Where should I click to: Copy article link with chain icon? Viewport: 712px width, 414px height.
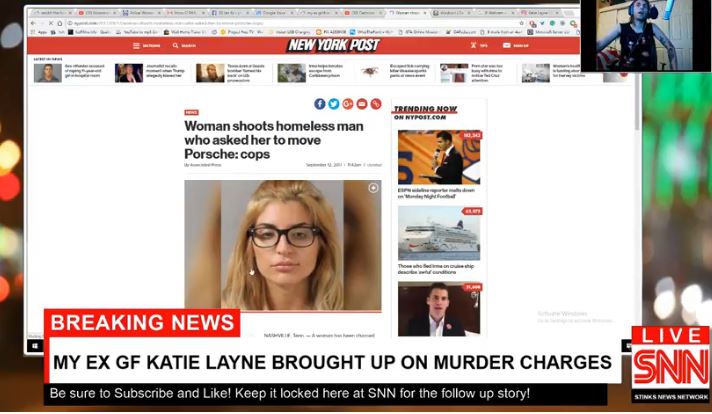click(376, 104)
